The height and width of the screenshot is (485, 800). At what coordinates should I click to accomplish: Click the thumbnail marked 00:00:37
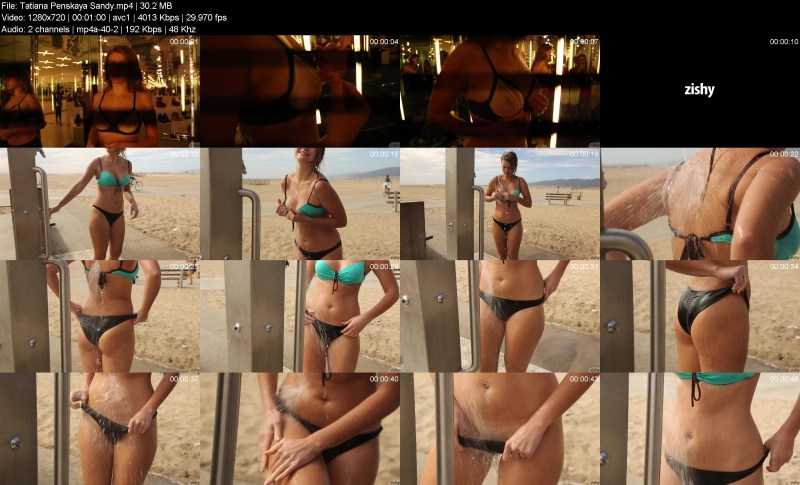(x=100, y=428)
